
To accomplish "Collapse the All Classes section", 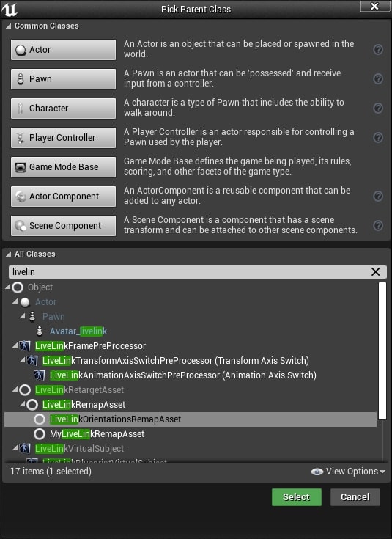I will coord(9,254).
